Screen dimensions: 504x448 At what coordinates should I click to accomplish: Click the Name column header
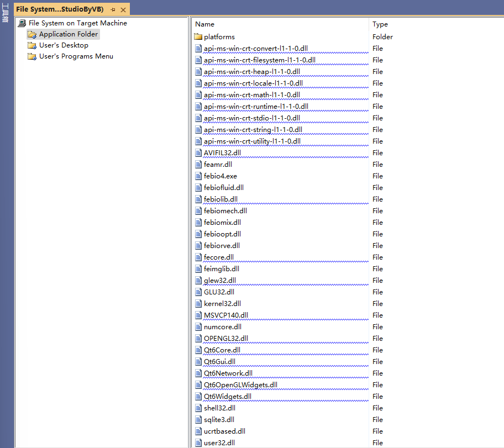pos(204,24)
